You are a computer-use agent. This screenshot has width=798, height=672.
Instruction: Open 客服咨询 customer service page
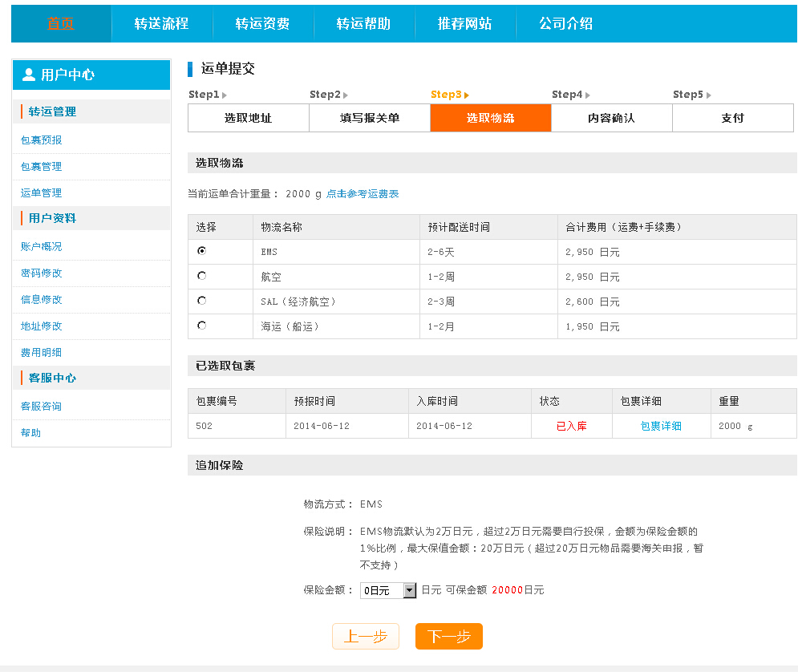pos(40,405)
